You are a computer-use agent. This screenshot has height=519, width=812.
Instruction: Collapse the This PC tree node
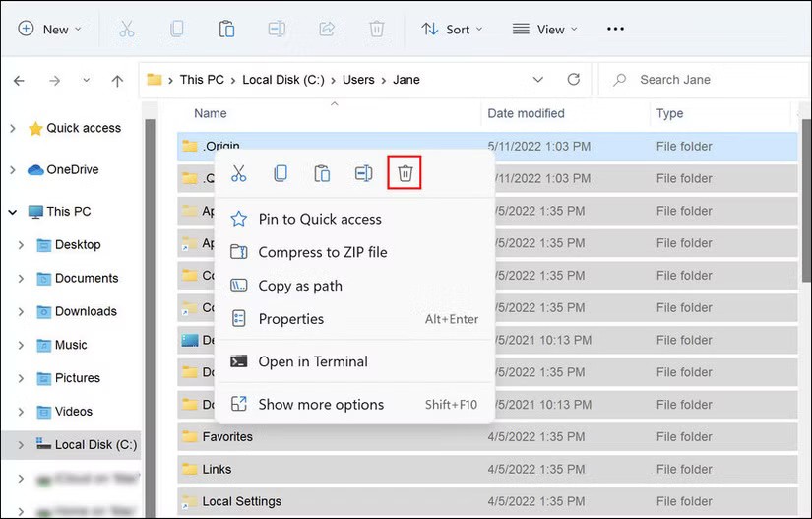tap(13, 212)
